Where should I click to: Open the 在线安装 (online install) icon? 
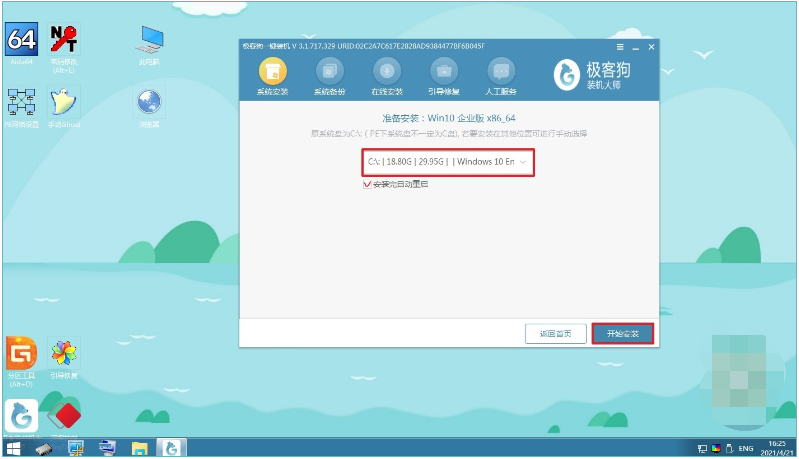387,71
